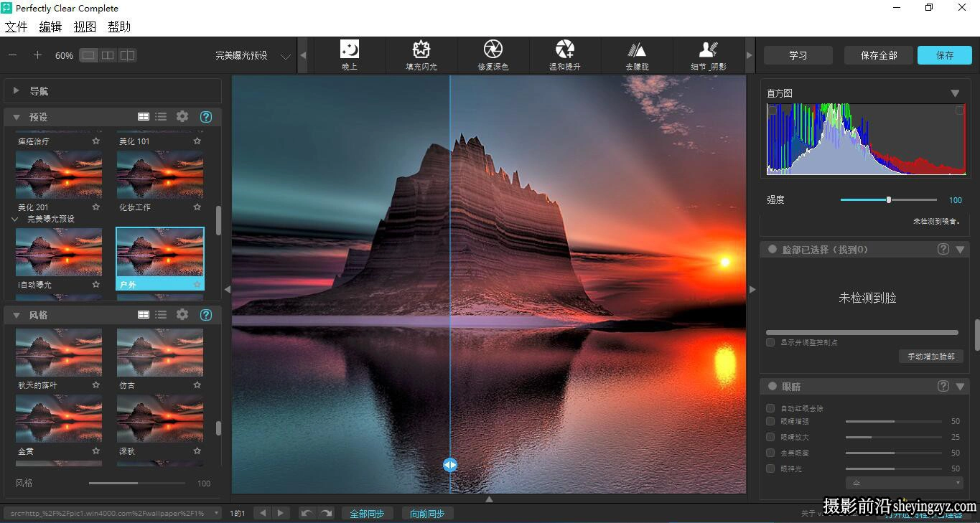Collapse the 直方图 panel arrow
This screenshot has width=980, height=523.
click(955, 93)
